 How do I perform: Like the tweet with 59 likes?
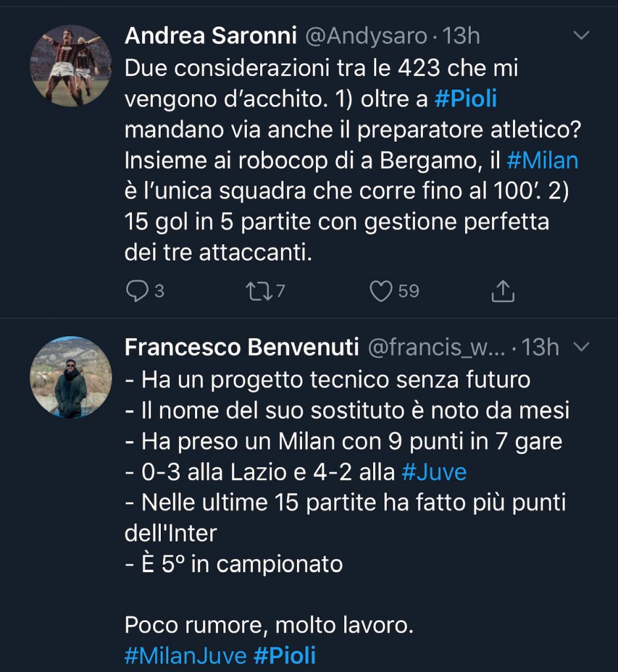point(381,291)
